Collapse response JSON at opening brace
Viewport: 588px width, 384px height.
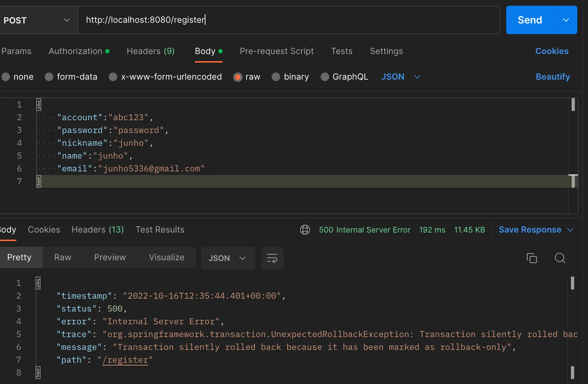coord(38,283)
